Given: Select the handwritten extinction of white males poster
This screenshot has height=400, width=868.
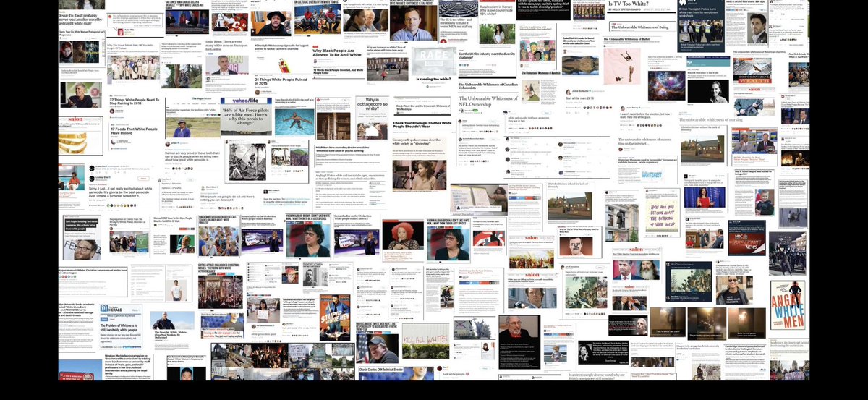Looking at the screenshot, I should pyautogui.click(x=662, y=216).
